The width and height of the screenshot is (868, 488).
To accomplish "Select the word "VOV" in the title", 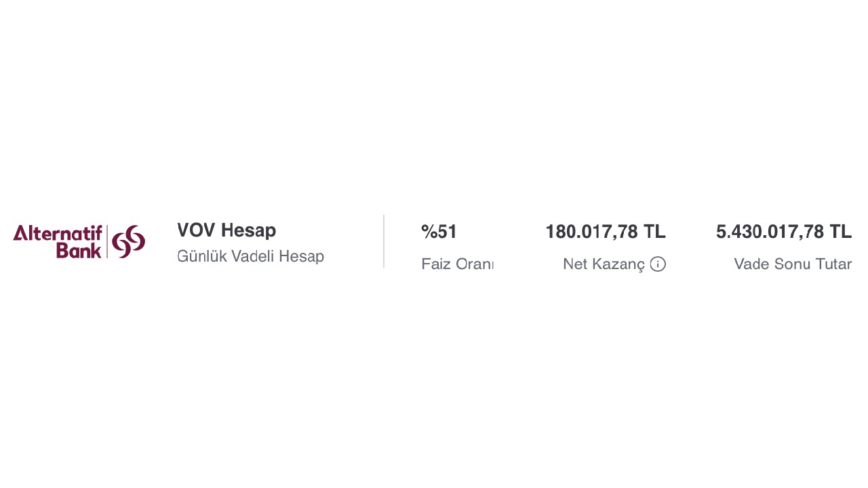I will click(196, 230).
